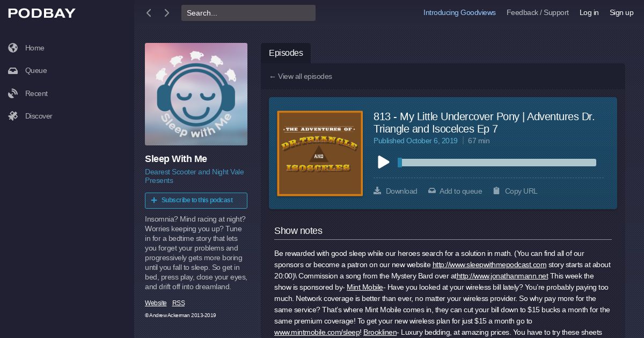Image resolution: width=644 pixels, height=338 pixels.
Task: Click Sign up
Action: [x=621, y=12]
